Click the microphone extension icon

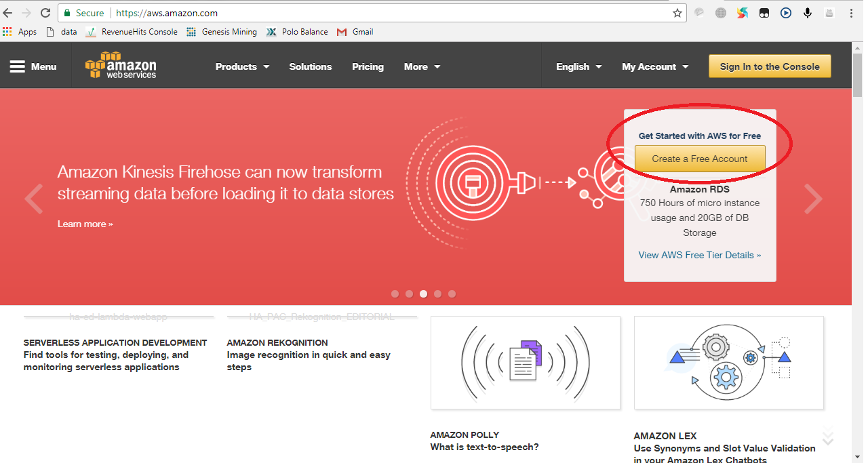[x=808, y=13]
